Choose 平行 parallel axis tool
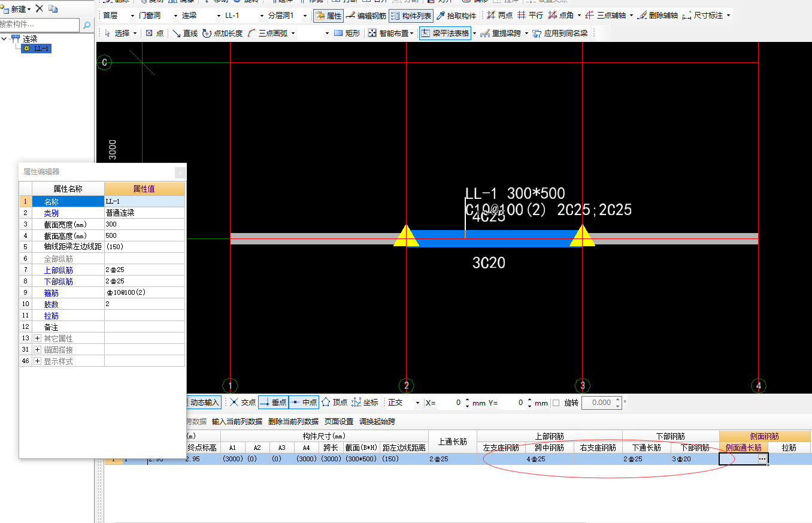This screenshot has width=812, height=523. coord(530,16)
